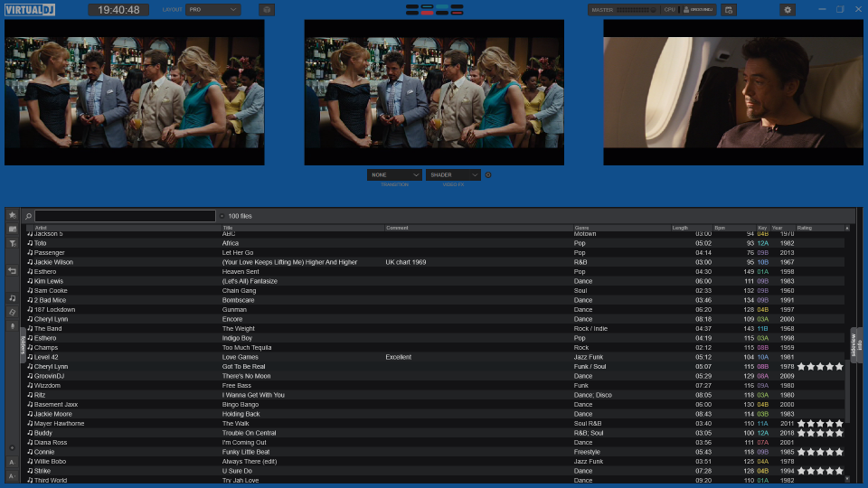Sort by Year column header
Viewport: 868px width, 488px height.
pyautogui.click(x=783, y=228)
